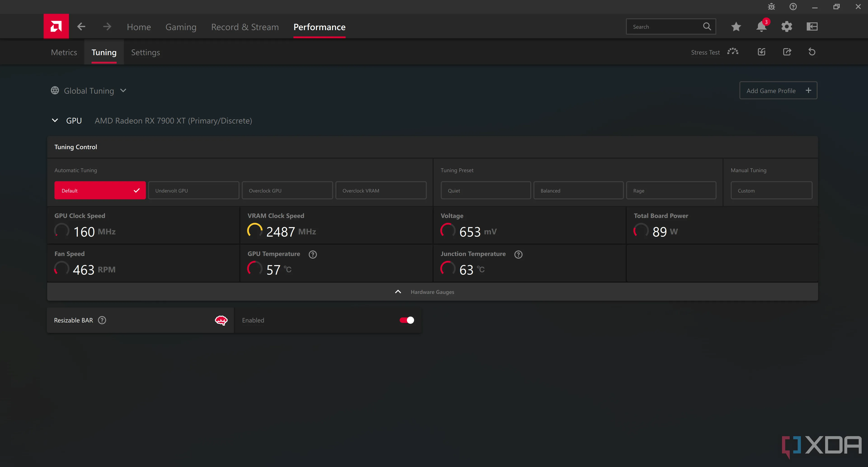Reset tuning with the undo arrow icon
This screenshot has width=868, height=467.
[x=812, y=52]
